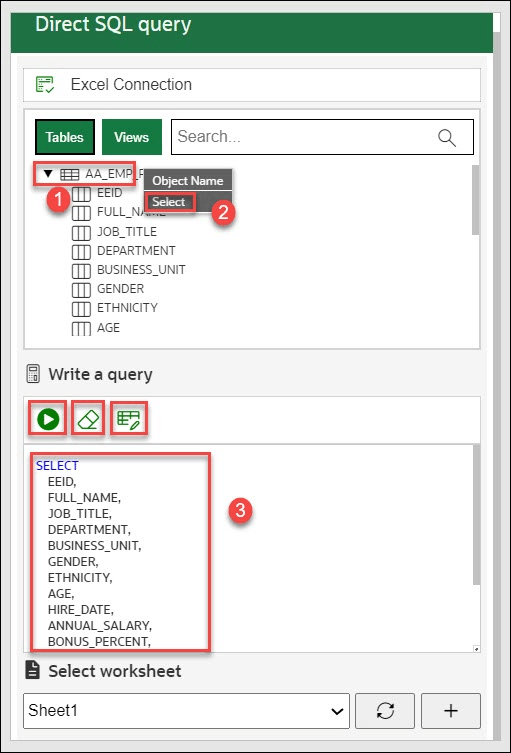Select the AGE column in the tree
The height and width of the screenshot is (753, 511).
pos(109,328)
